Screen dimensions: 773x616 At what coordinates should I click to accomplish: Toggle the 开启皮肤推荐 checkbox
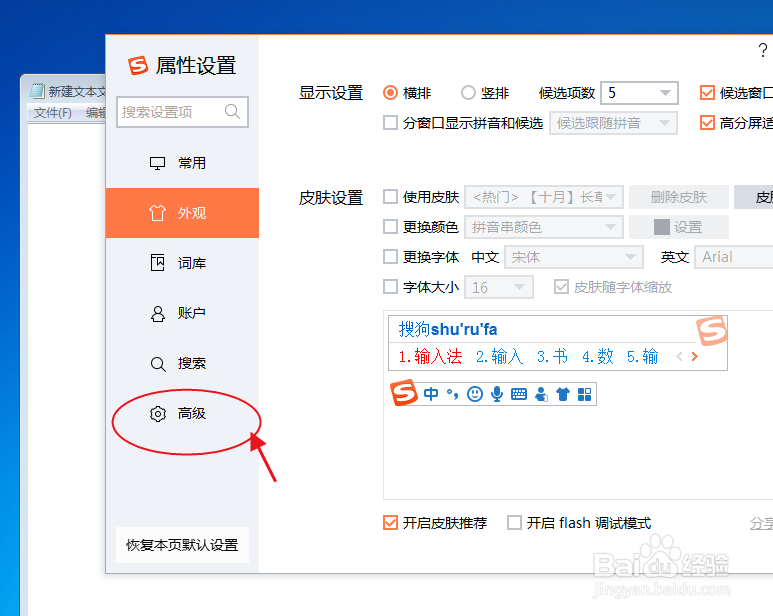[390, 522]
